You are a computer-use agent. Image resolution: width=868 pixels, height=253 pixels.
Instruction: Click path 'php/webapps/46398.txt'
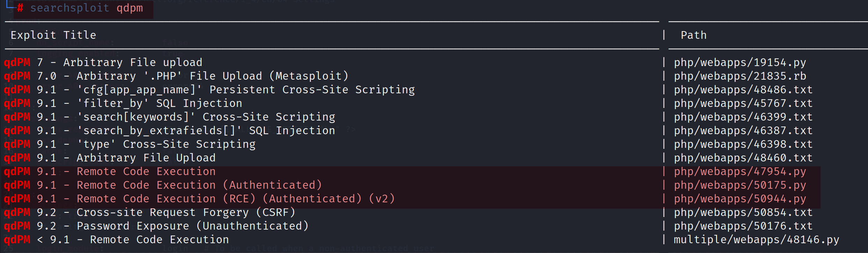pos(743,144)
